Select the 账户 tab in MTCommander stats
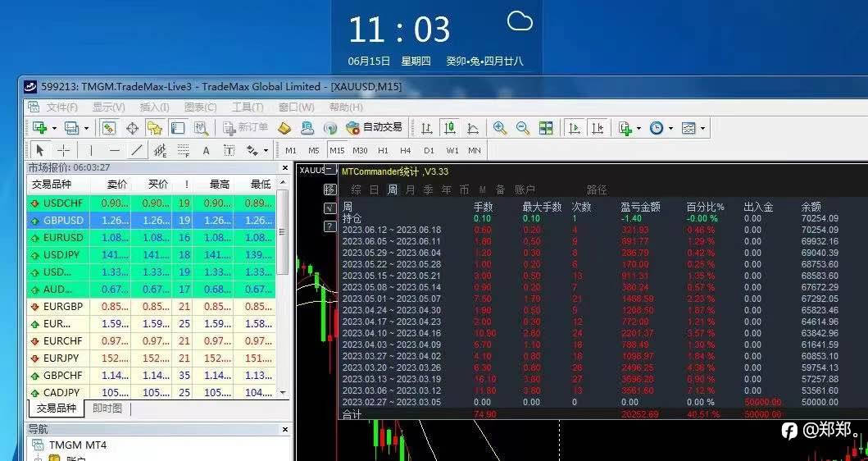The height and width of the screenshot is (461, 868). (x=525, y=189)
